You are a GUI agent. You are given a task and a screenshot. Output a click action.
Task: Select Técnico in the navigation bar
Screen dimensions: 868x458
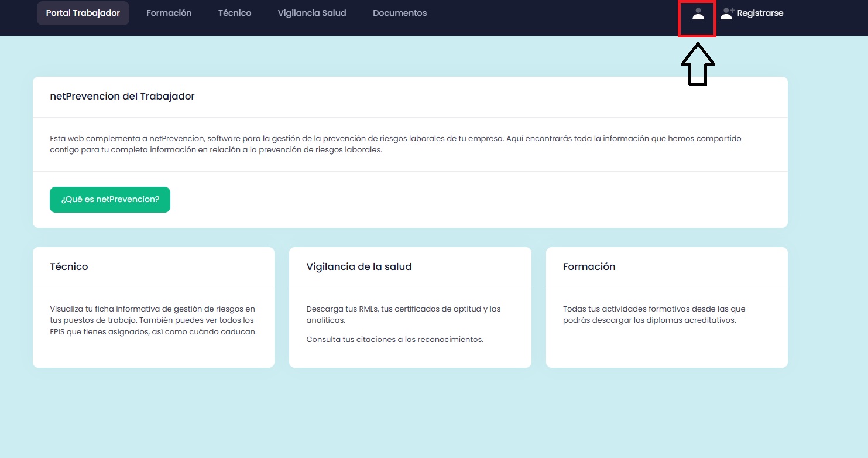click(x=235, y=13)
